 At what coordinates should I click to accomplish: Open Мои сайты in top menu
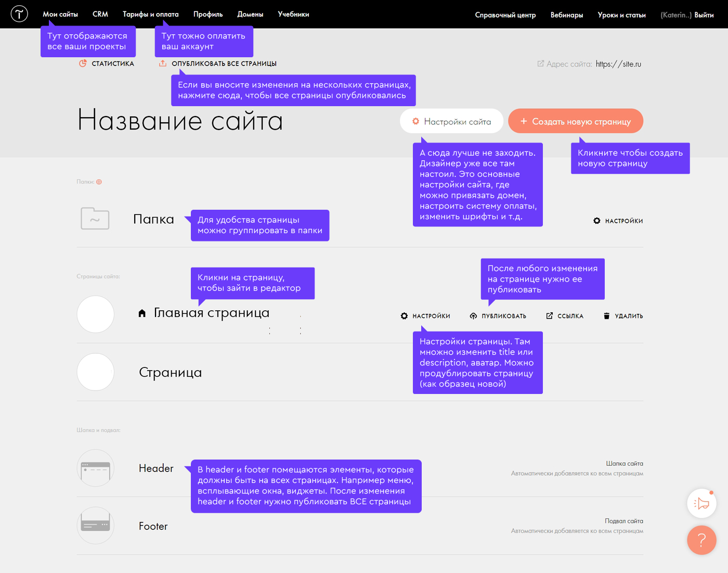pos(60,15)
